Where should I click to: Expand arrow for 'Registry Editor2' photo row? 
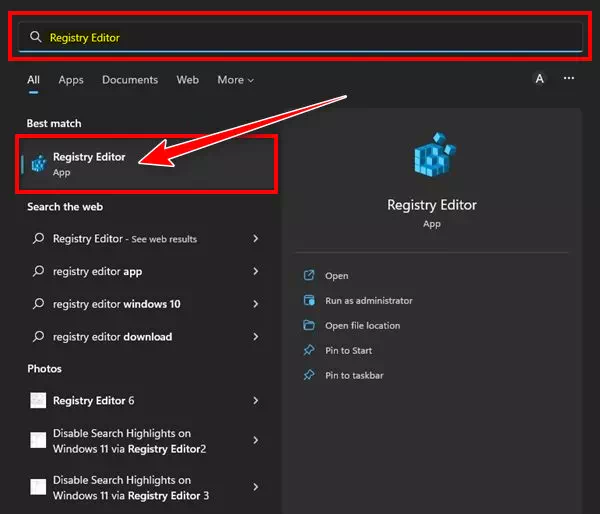256,440
